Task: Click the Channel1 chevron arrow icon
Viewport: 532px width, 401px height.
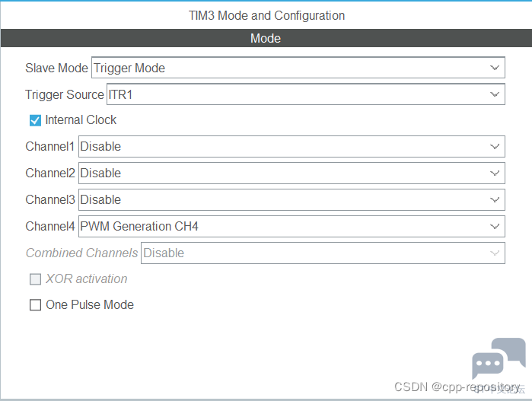Action: (x=495, y=147)
